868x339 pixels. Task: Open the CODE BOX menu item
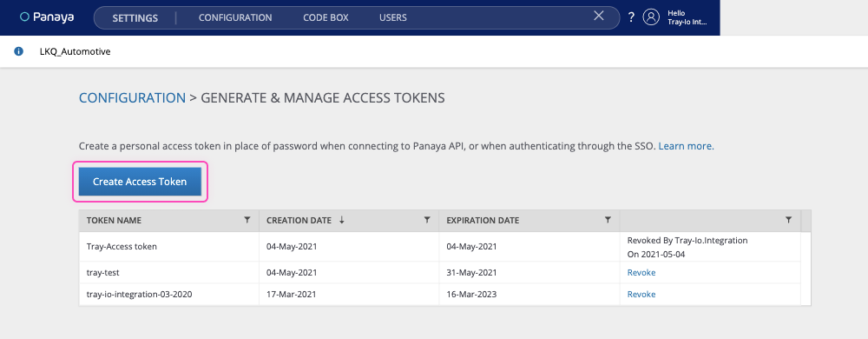(x=325, y=17)
